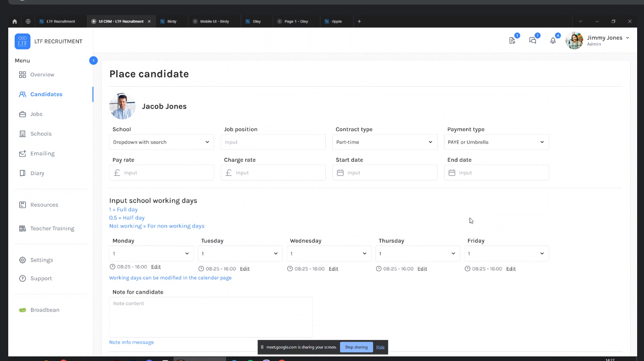Change Monday working day value dropdown
Image resolution: width=644 pixels, height=361 pixels.
click(151, 253)
